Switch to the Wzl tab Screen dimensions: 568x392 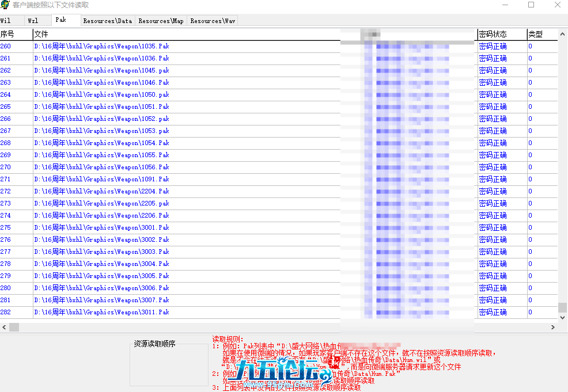point(33,20)
